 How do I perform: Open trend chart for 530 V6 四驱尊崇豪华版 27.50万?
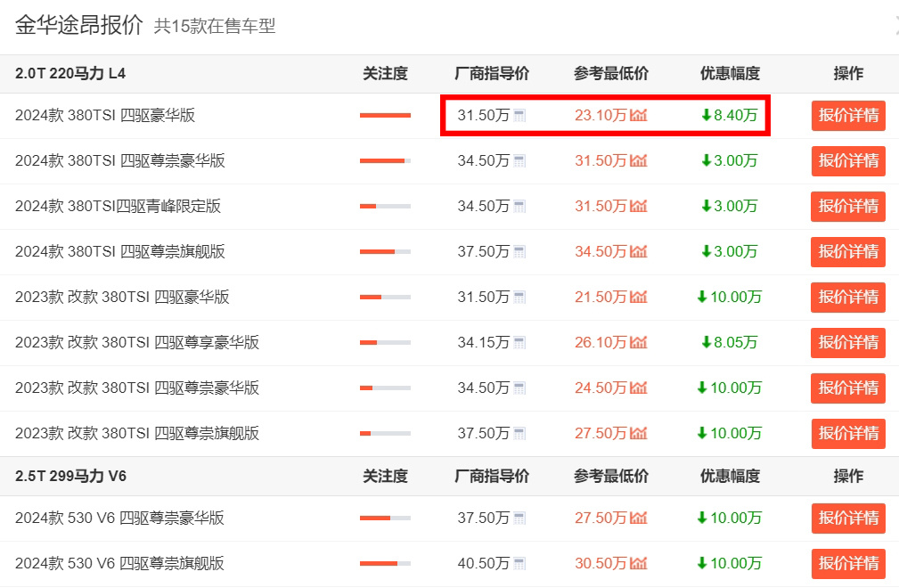pyautogui.click(x=638, y=518)
